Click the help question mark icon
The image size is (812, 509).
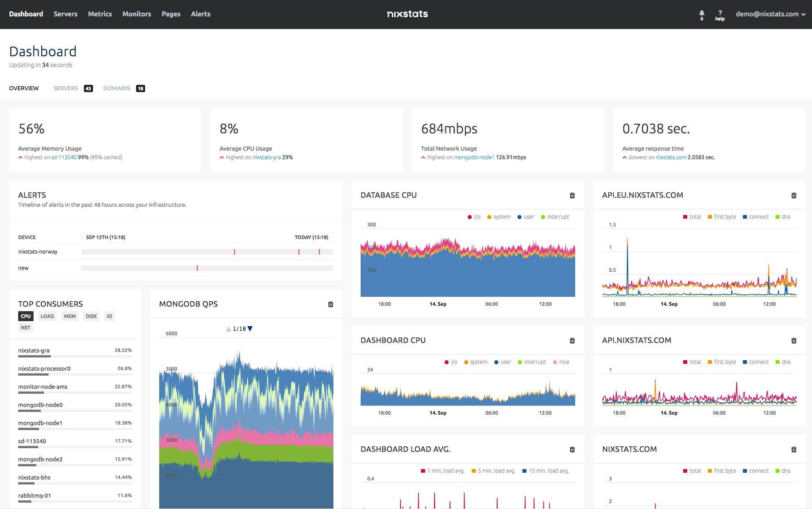click(719, 15)
